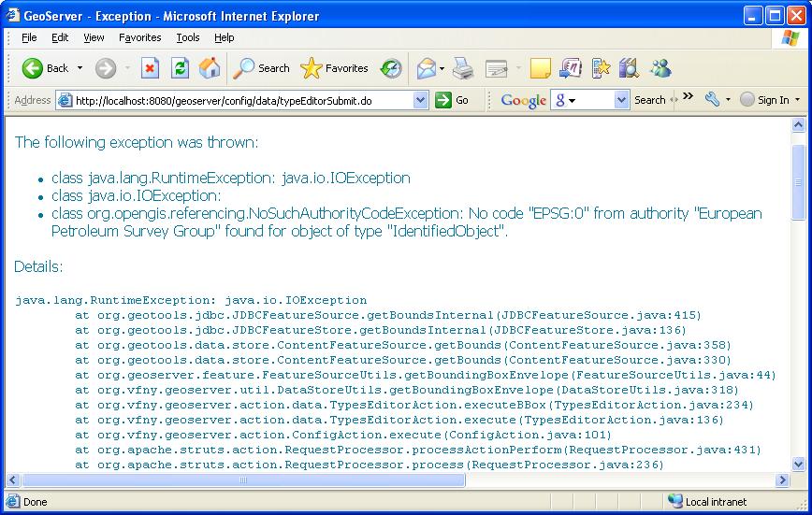Click the horizontal scrollbar thumb

(x=243, y=480)
